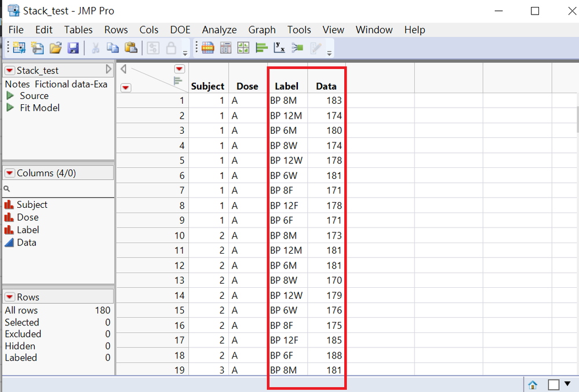This screenshot has width=579, height=392.
Task: Click the Fit Model arrows icon
Action: 297,47
